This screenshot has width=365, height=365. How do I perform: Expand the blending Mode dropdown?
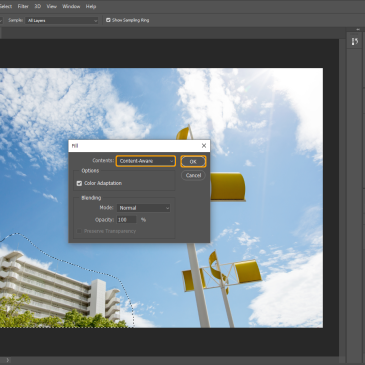pos(143,208)
